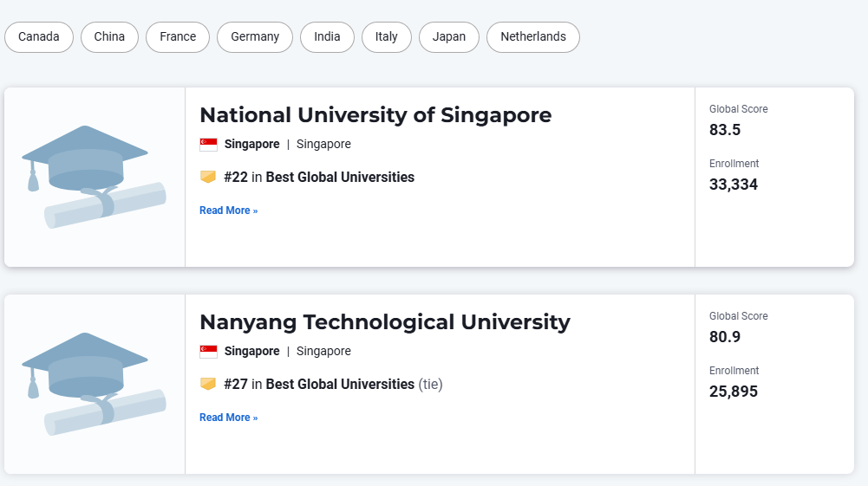Click '#27 in Best Global Universities (tie)' text
Image resolution: width=868 pixels, height=486 pixels.
point(333,385)
